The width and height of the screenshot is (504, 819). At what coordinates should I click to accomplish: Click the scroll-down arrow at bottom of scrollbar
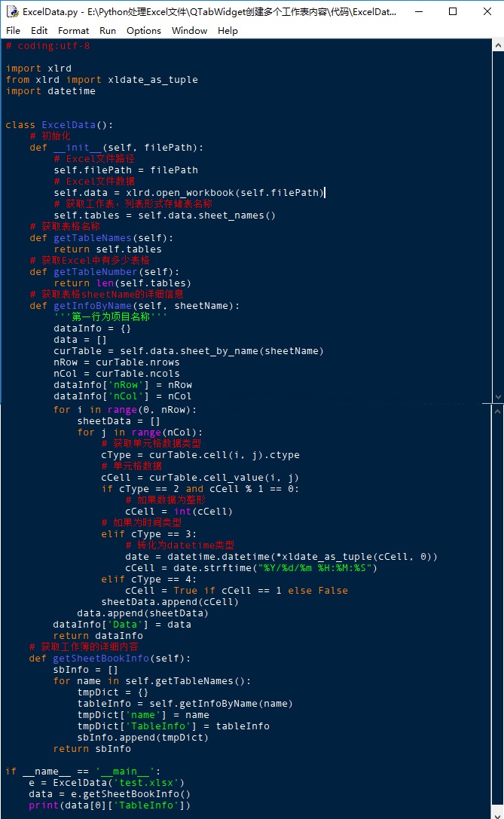pos(498,397)
